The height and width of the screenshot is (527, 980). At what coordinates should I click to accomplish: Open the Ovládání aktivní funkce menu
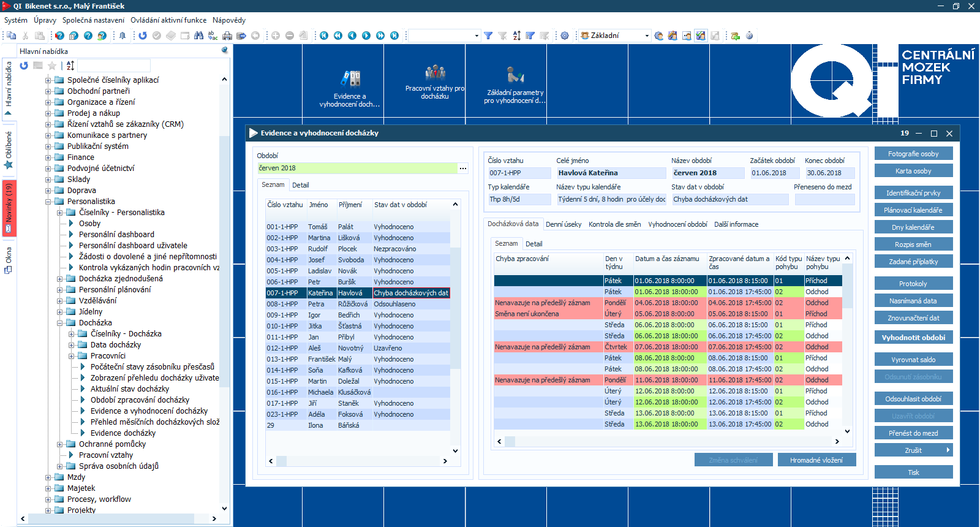point(168,20)
